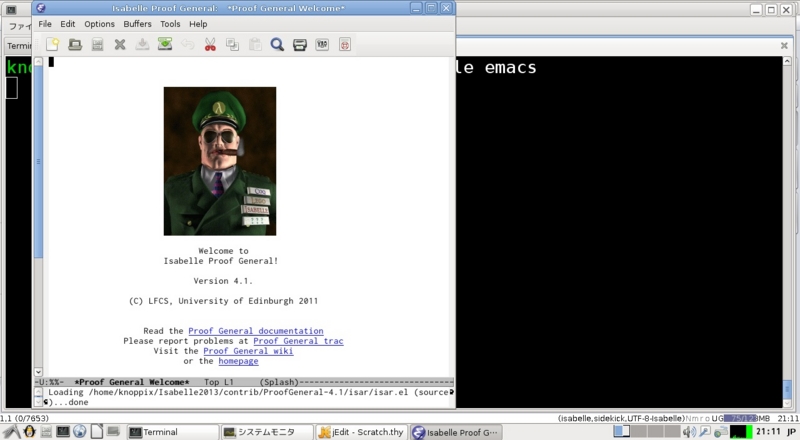800x440 pixels.
Task: Open the LXDE start menu icon
Action: (12, 432)
